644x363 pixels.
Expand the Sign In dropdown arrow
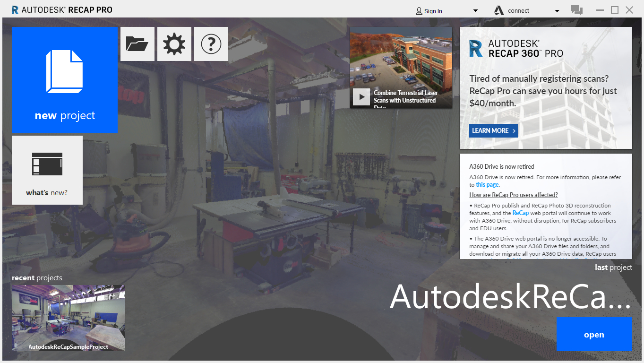tap(475, 11)
